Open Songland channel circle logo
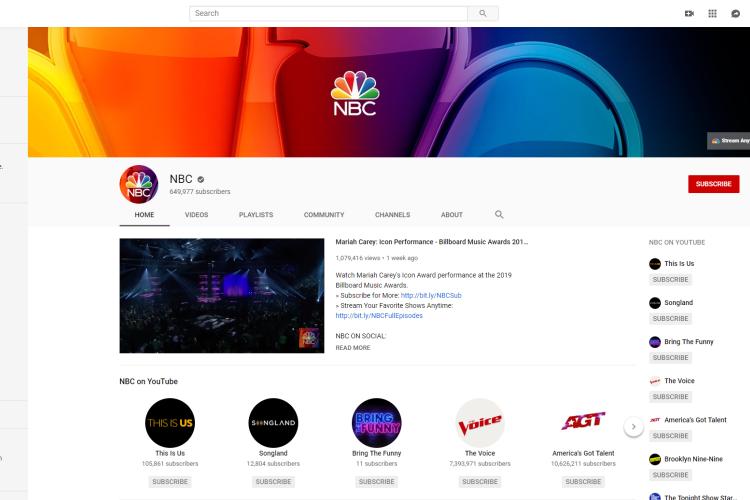Screen dimensions: 750x500 (x=273, y=422)
